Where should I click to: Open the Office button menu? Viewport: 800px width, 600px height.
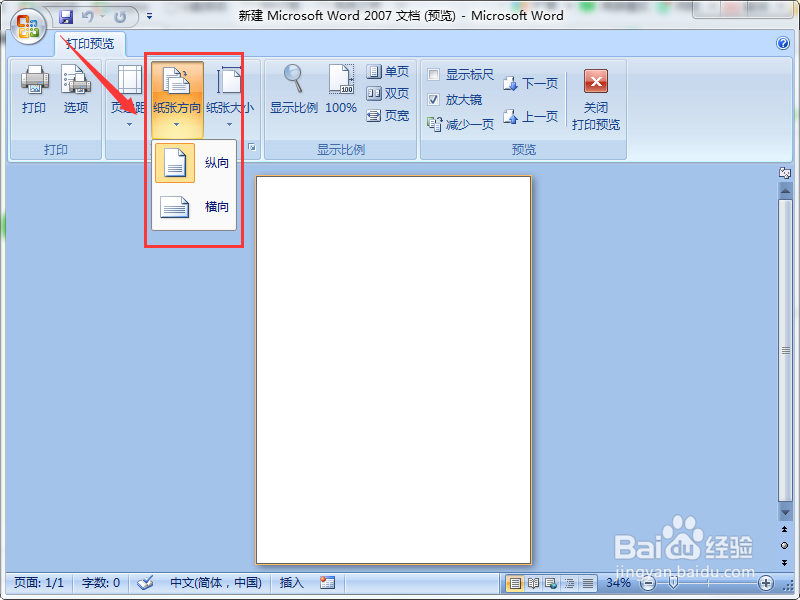28,27
